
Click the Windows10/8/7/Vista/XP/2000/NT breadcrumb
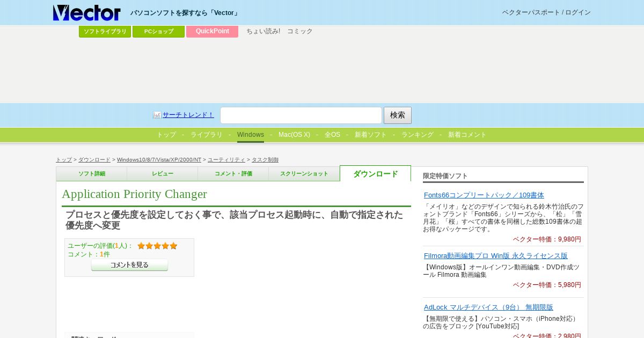click(x=159, y=160)
